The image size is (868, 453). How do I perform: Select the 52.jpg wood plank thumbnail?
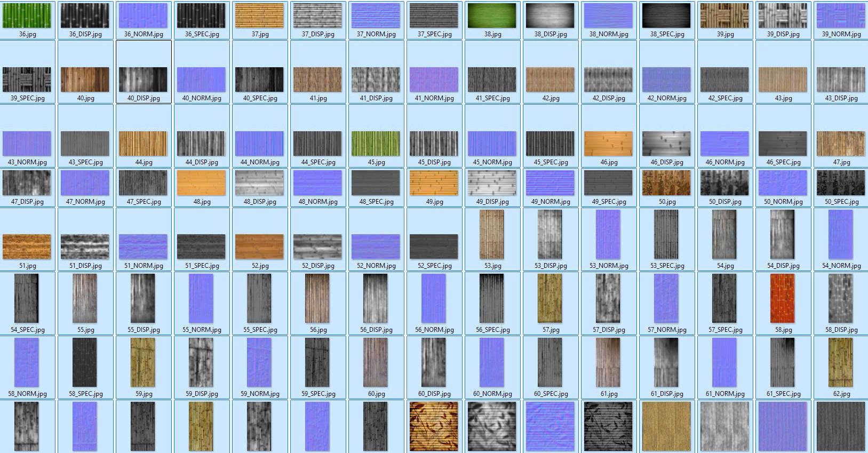(259, 247)
